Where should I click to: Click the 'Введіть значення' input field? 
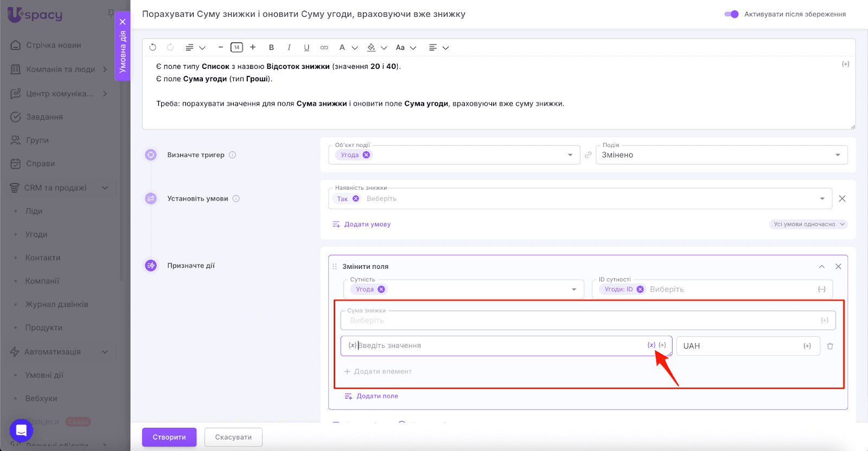point(499,346)
